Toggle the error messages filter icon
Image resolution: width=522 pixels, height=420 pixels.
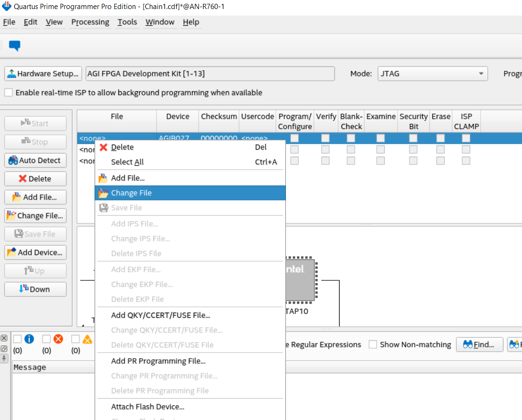pyautogui.click(x=58, y=339)
